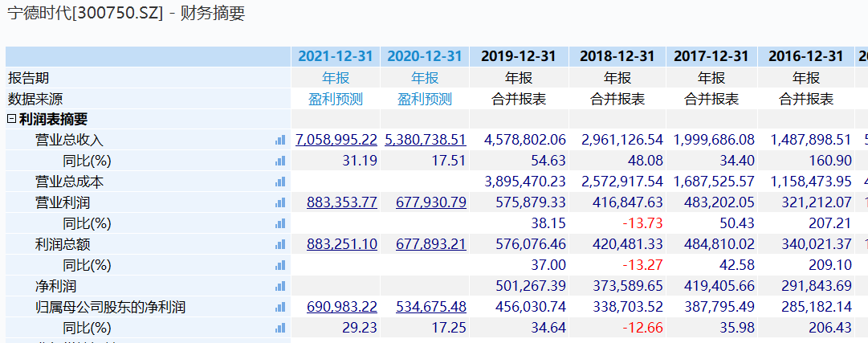Select the 报告期 row label
Screen dimensions: 868x343
coord(28,78)
